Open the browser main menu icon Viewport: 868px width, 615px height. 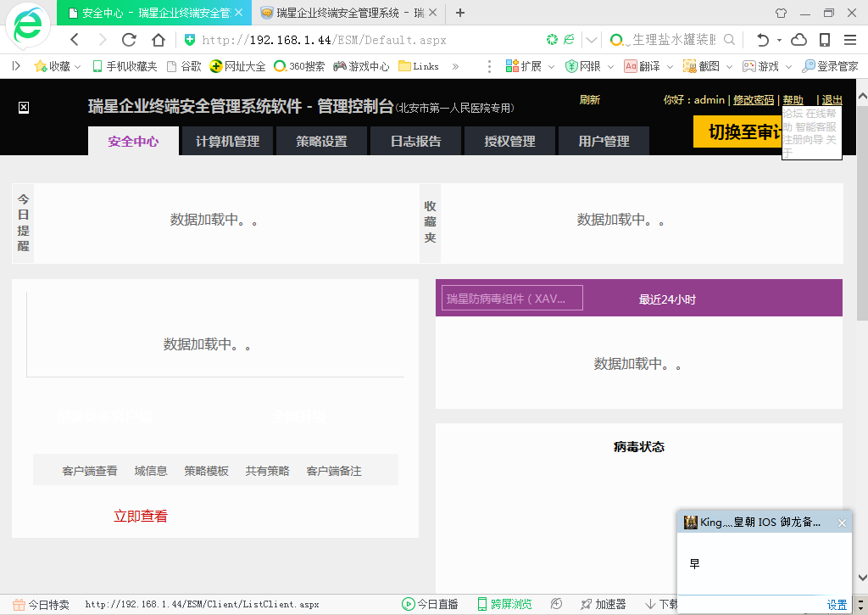coord(849,40)
